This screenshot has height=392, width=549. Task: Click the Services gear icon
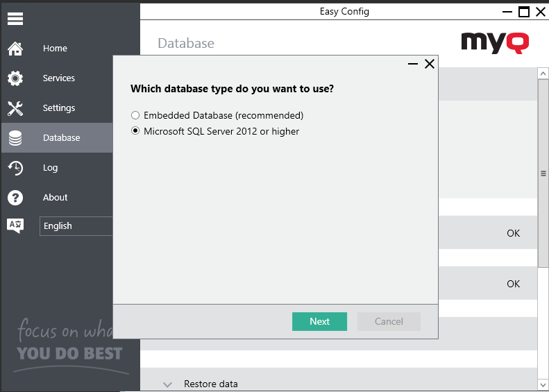tap(15, 78)
